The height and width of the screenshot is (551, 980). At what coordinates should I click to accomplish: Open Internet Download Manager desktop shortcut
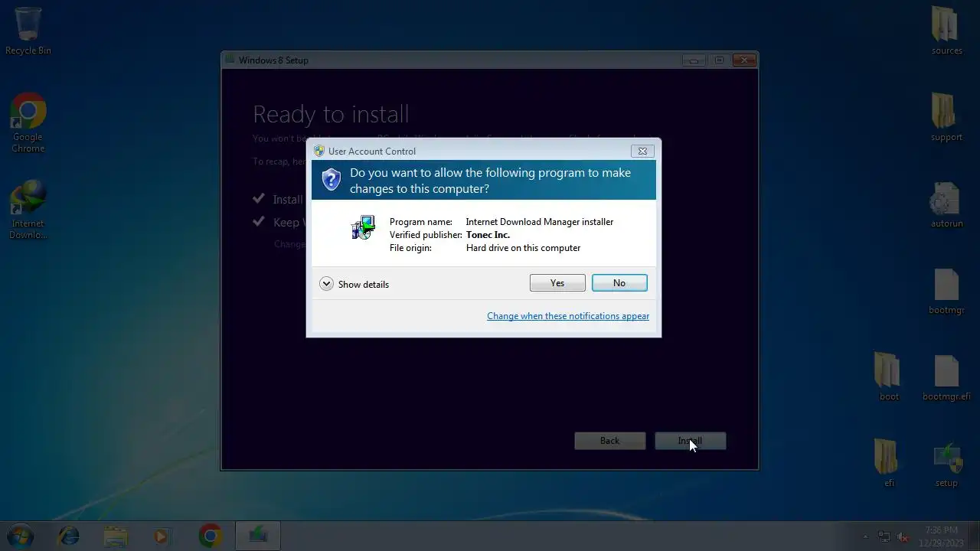point(28,209)
